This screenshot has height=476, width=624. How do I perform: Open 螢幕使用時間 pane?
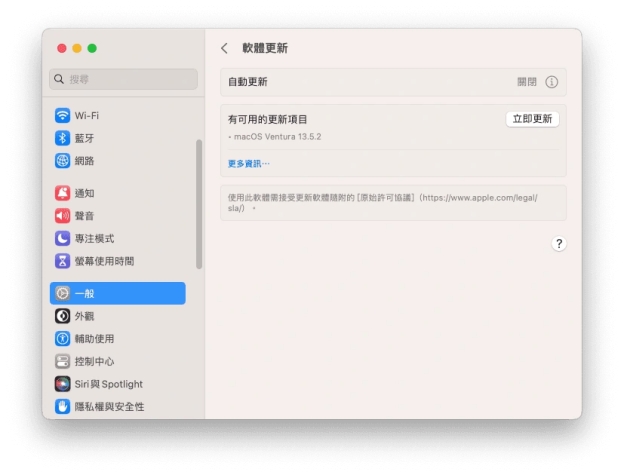tap(104, 261)
